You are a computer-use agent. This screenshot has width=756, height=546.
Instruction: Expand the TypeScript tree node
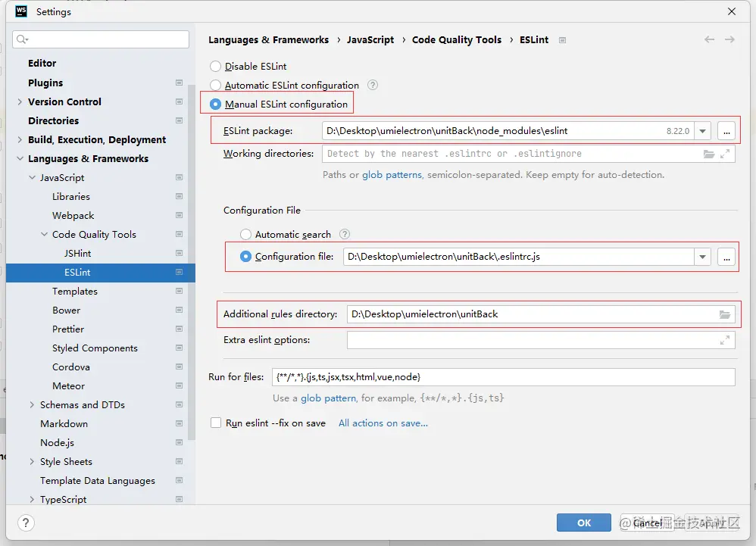click(x=32, y=499)
